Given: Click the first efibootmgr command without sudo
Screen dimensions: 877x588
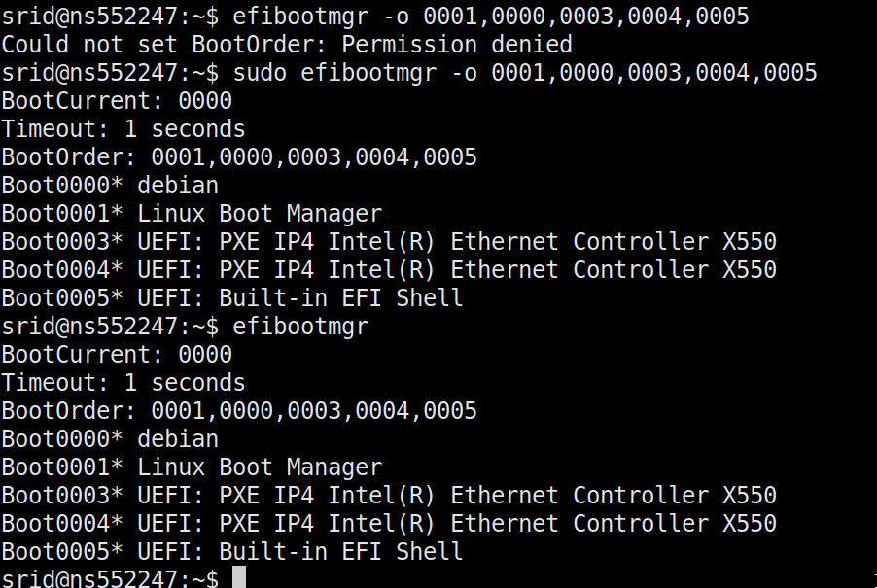Looking at the screenshot, I should [x=491, y=17].
